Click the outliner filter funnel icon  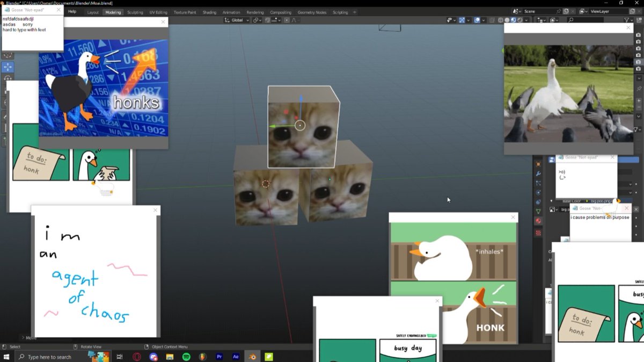pyautogui.click(x=626, y=20)
